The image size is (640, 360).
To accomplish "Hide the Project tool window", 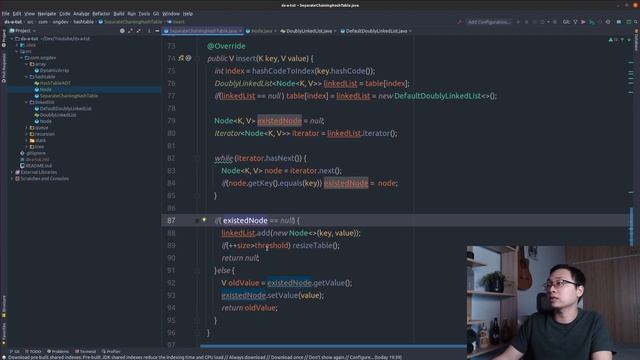I will tap(157, 31).
